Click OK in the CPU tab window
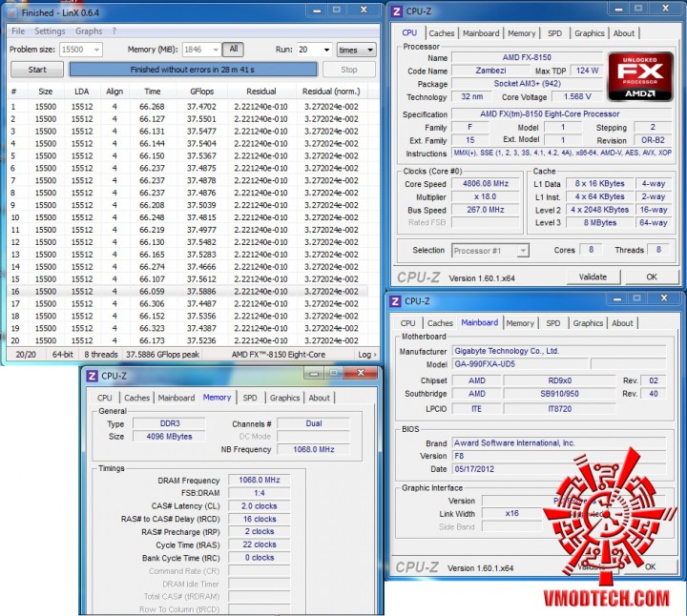The height and width of the screenshot is (616, 687). [x=652, y=277]
